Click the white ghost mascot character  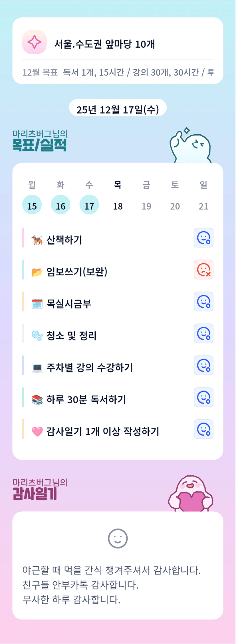[x=191, y=146]
